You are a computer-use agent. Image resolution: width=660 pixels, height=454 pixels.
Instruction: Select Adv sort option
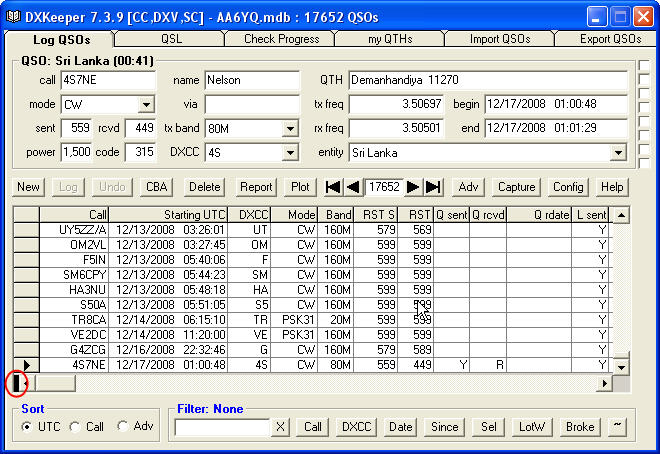[123, 426]
